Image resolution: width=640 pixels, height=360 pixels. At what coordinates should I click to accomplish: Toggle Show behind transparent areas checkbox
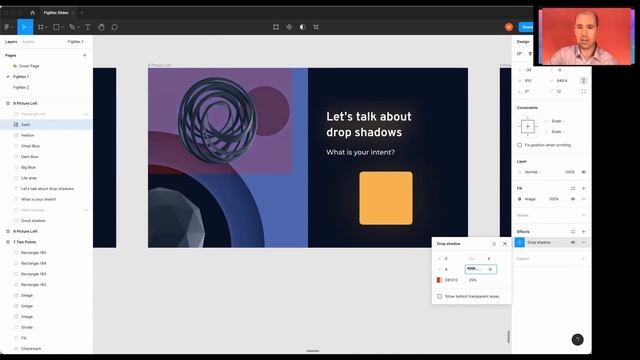tap(440, 296)
